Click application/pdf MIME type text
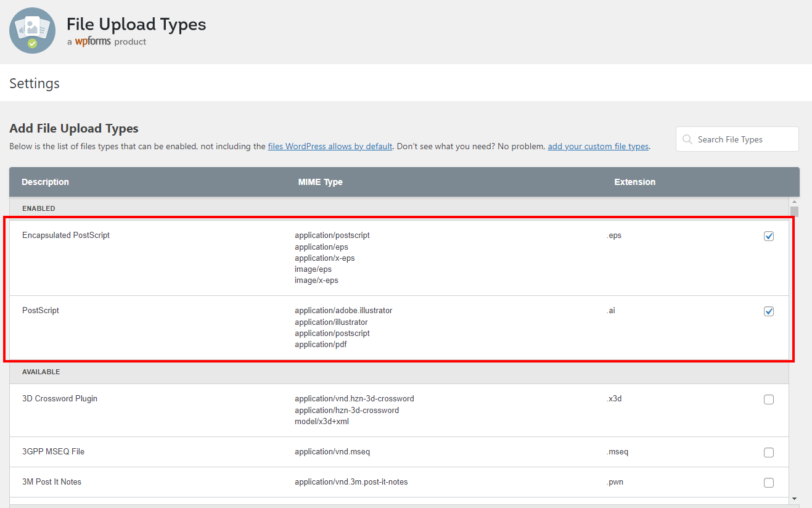Image resolution: width=812 pixels, height=508 pixels. (x=321, y=345)
